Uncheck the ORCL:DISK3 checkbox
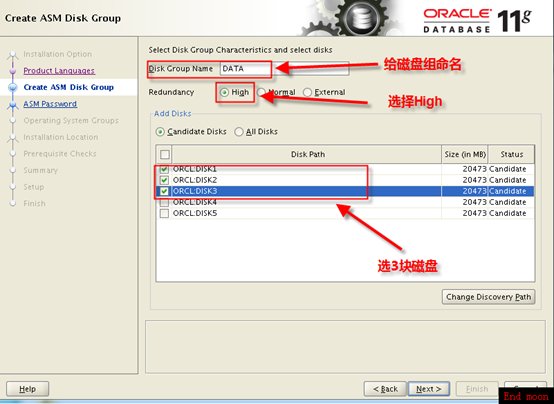Screen dimensions: 554x404 164,191
